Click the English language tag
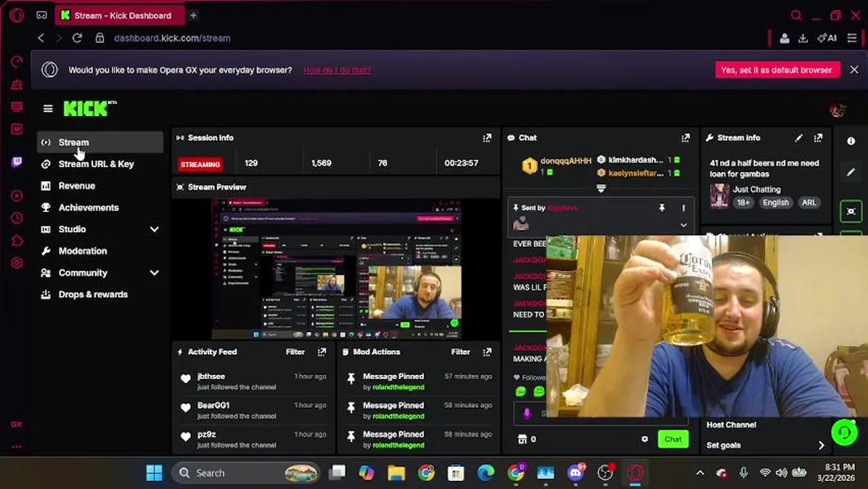 coord(775,202)
